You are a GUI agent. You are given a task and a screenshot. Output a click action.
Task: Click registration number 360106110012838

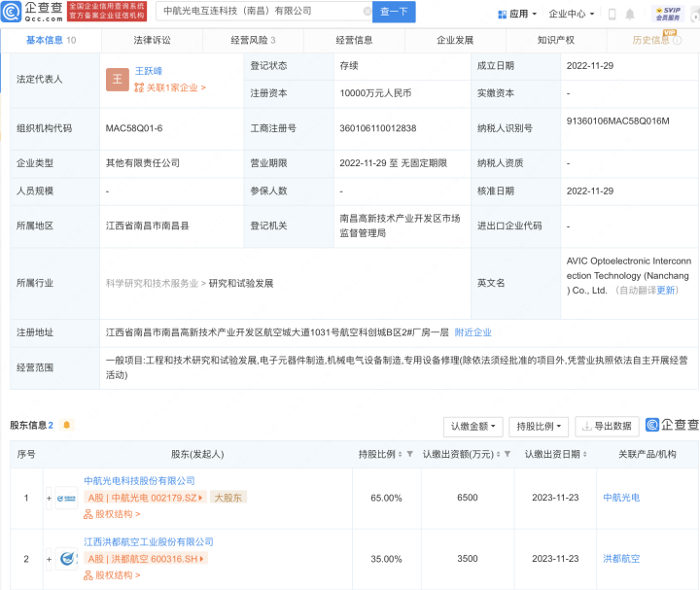(377, 128)
